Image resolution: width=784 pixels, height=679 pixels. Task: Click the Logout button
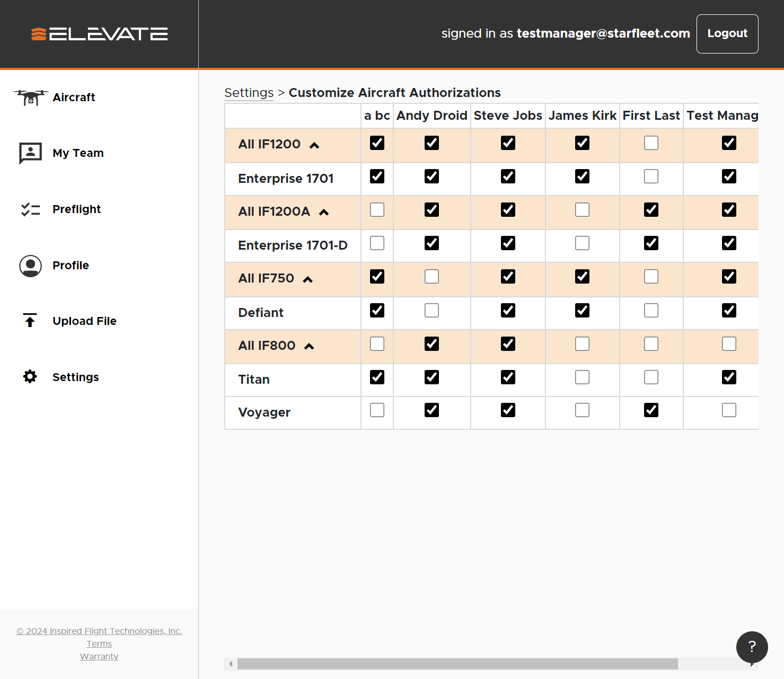point(727,33)
